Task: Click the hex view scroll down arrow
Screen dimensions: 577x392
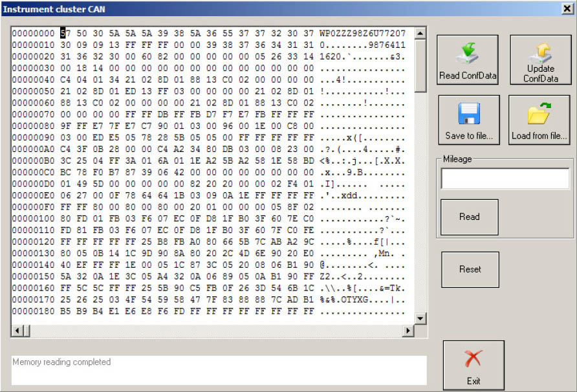Action: click(420, 318)
